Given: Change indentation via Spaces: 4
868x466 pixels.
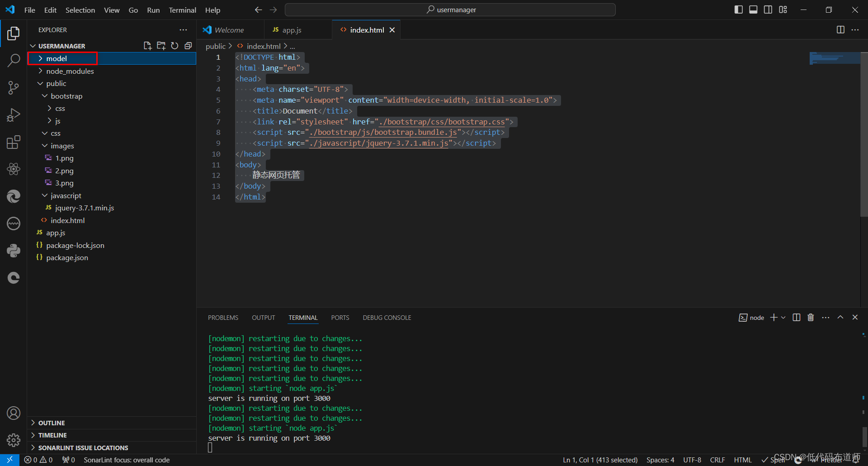Looking at the screenshot, I should coord(660,460).
